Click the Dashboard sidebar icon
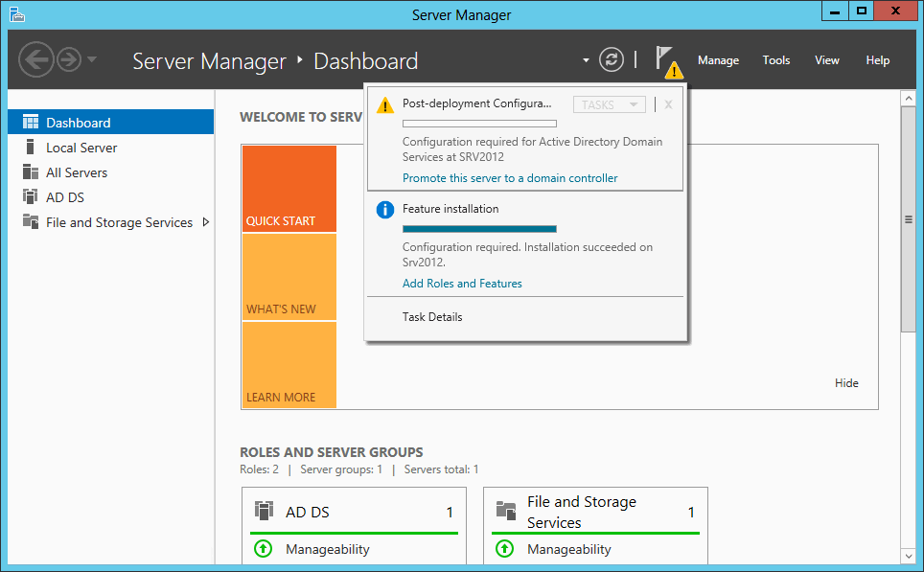The image size is (924, 572). click(30, 122)
